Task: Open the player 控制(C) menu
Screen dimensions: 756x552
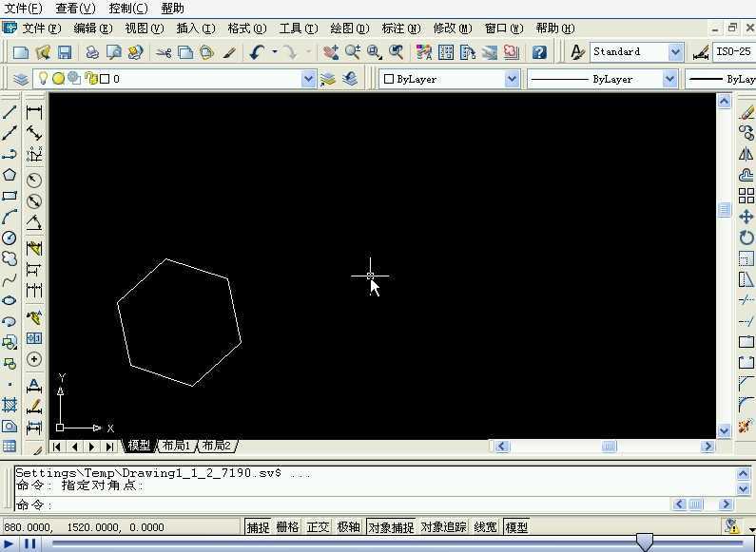Action: 128,9
